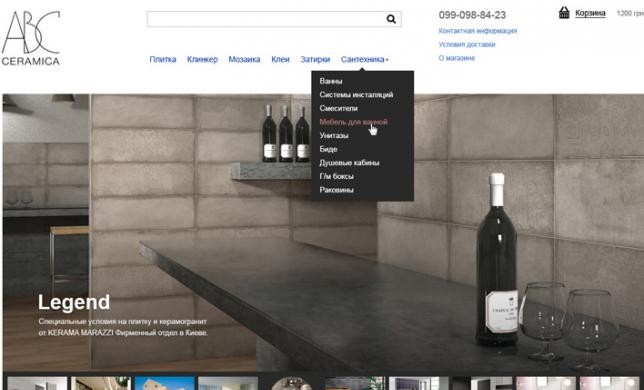644x390 pixels.
Task: Click into the site search field
Action: pyautogui.click(x=266, y=19)
